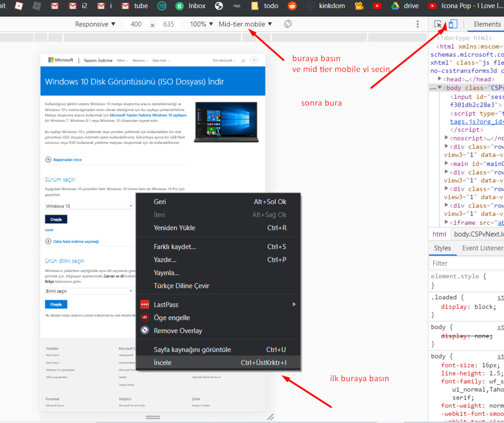Switch to the Styles tab

coord(442,248)
